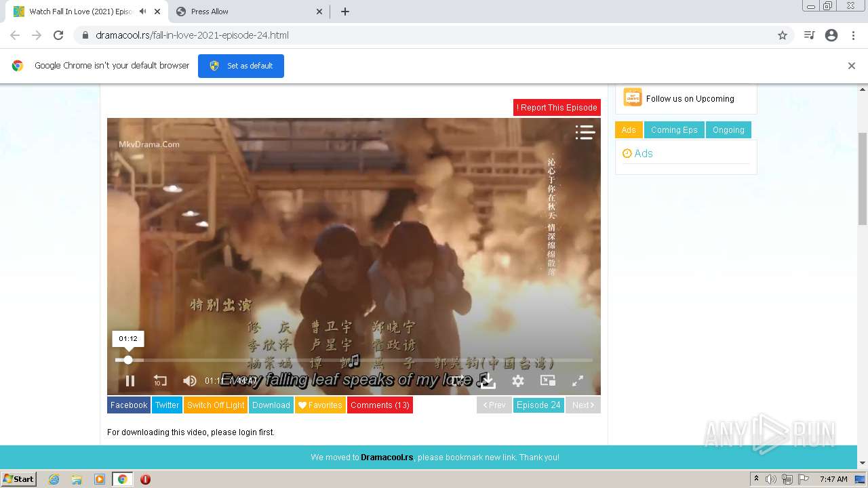Reload the current page
The height and width of the screenshot is (488, 868).
pyautogui.click(x=58, y=35)
